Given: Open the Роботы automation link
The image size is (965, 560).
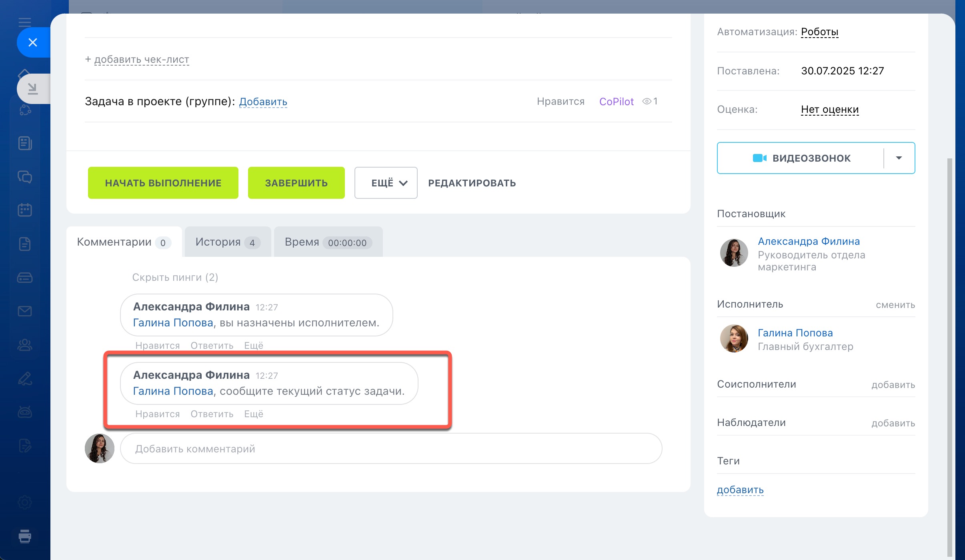Looking at the screenshot, I should point(820,32).
